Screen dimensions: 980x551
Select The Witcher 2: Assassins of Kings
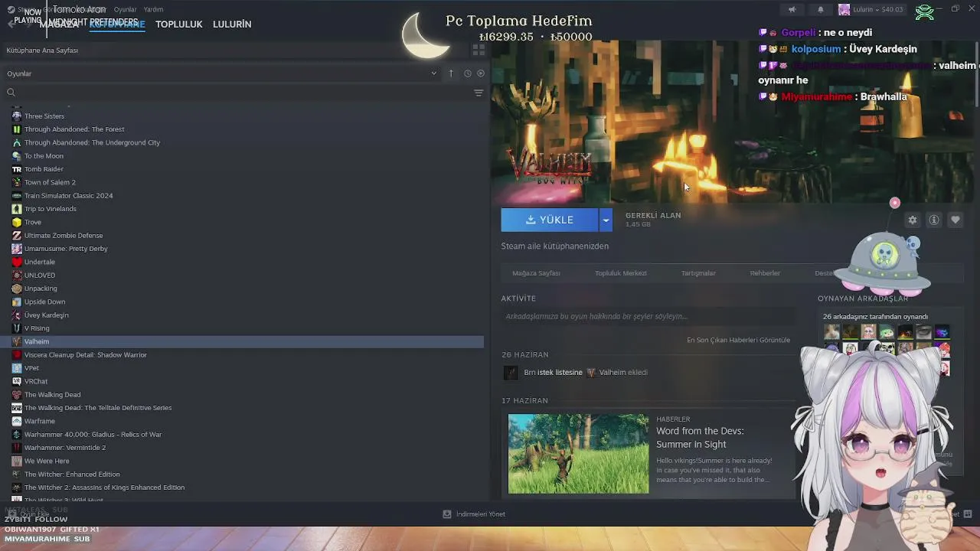point(104,487)
